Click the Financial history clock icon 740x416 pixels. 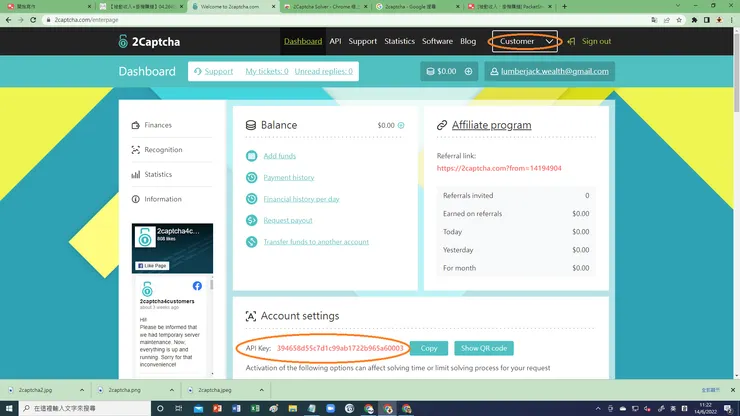(252, 199)
